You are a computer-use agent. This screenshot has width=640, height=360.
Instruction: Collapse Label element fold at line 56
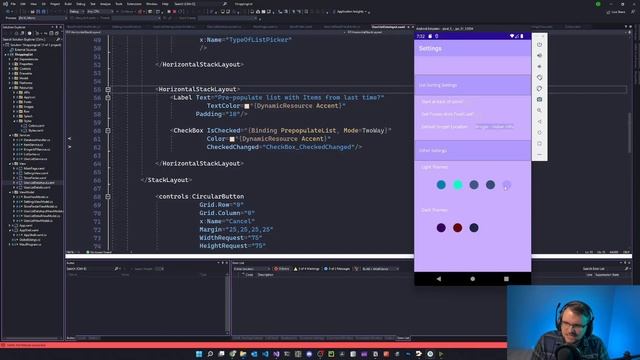click(108, 98)
